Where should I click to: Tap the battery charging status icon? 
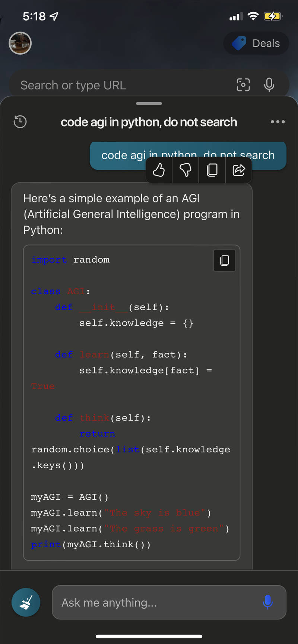click(x=273, y=16)
